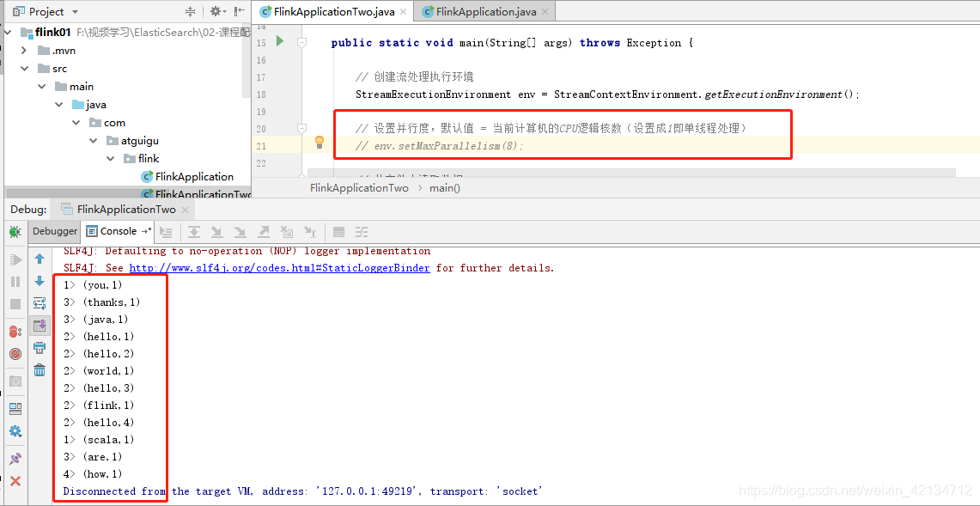Viewport: 980px width, 506px height.
Task: Click console Down the Stack Trace arrow
Action: tap(40, 282)
